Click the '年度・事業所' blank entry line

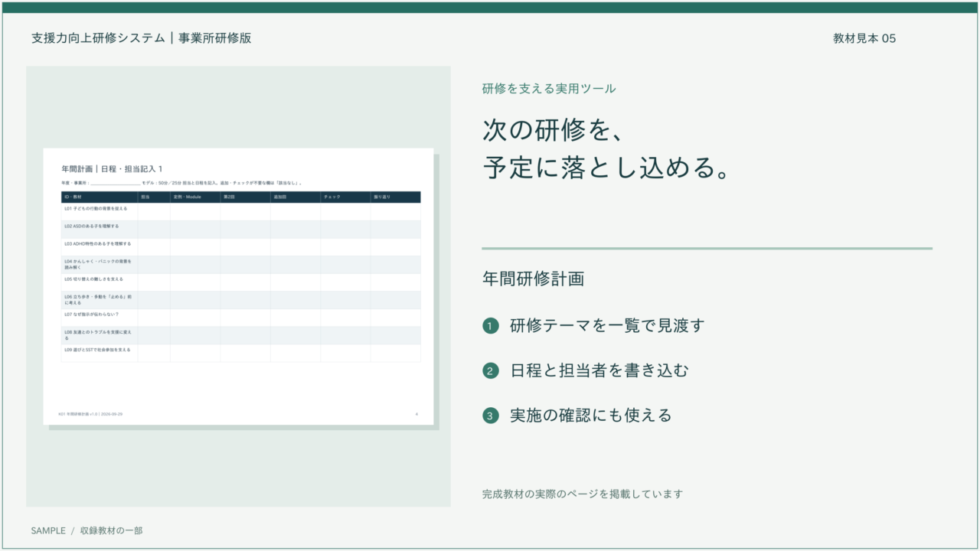tap(115, 184)
